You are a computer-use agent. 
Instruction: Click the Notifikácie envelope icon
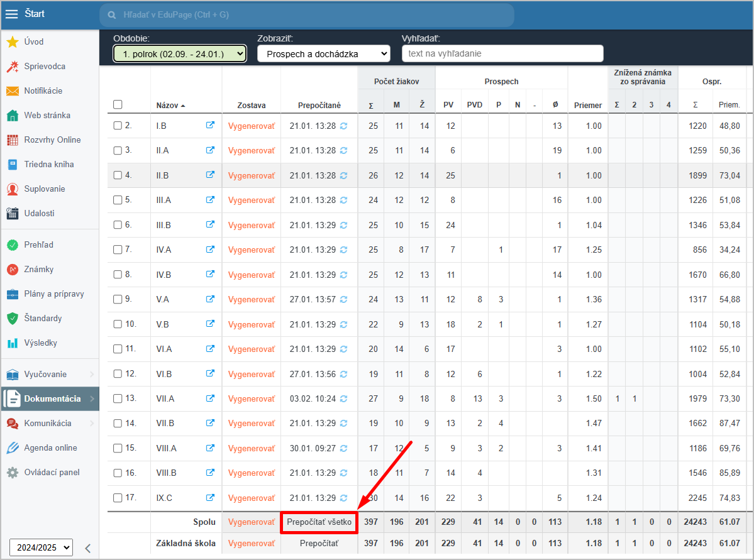coord(12,91)
